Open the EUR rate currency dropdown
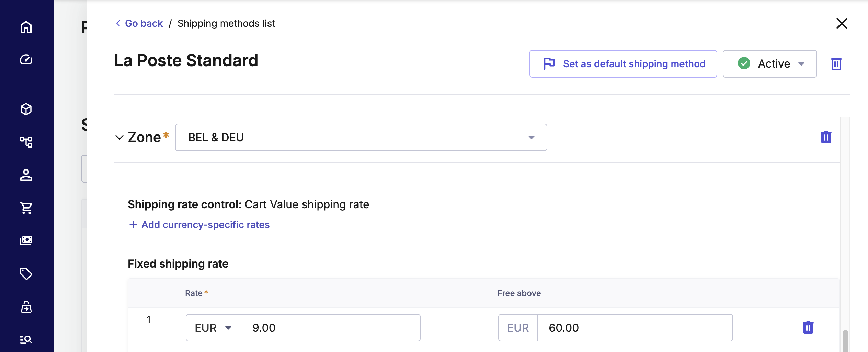 click(x=213, y=328)
